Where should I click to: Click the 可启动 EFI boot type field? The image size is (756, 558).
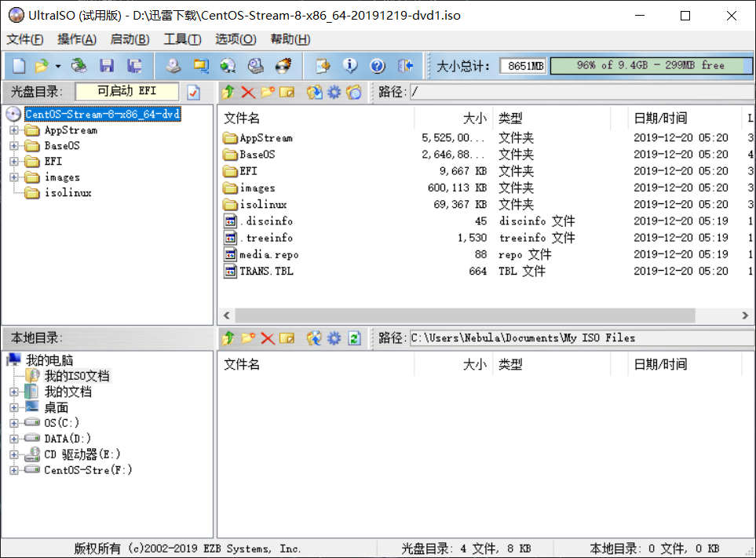[x=127, y=92]
